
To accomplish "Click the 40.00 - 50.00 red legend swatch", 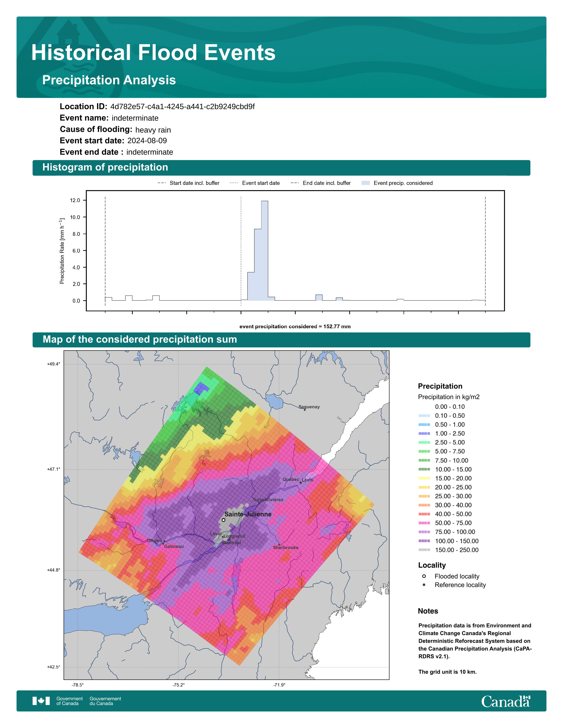I will pyautogui.click(x=424, y=514).
